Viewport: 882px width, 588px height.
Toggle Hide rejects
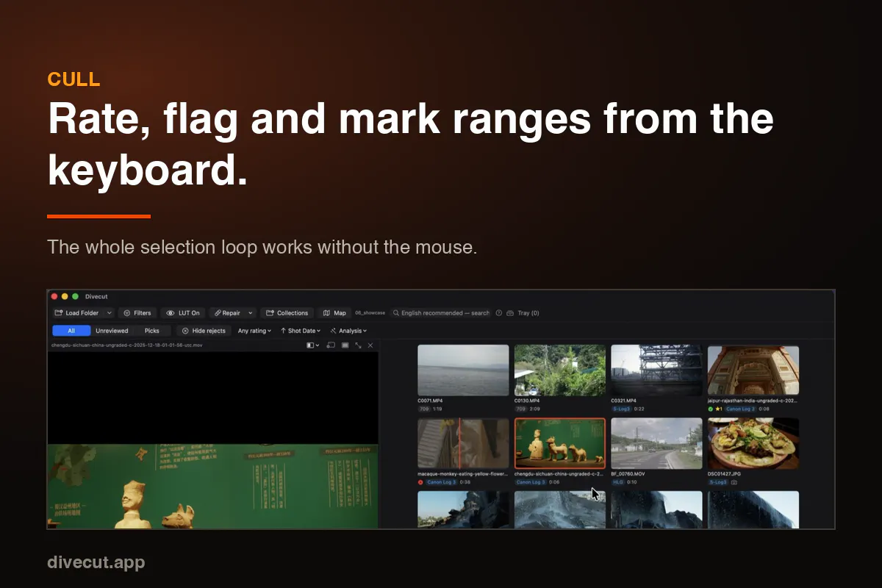click(204, 331)
